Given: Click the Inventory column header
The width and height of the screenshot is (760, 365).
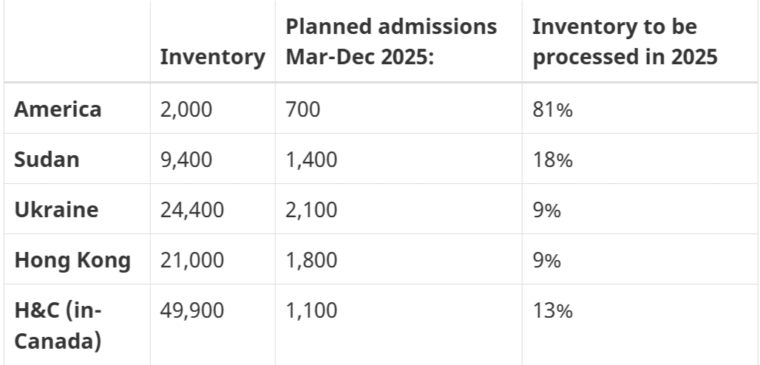Looking at the screenshot, I should pos(213,57).
